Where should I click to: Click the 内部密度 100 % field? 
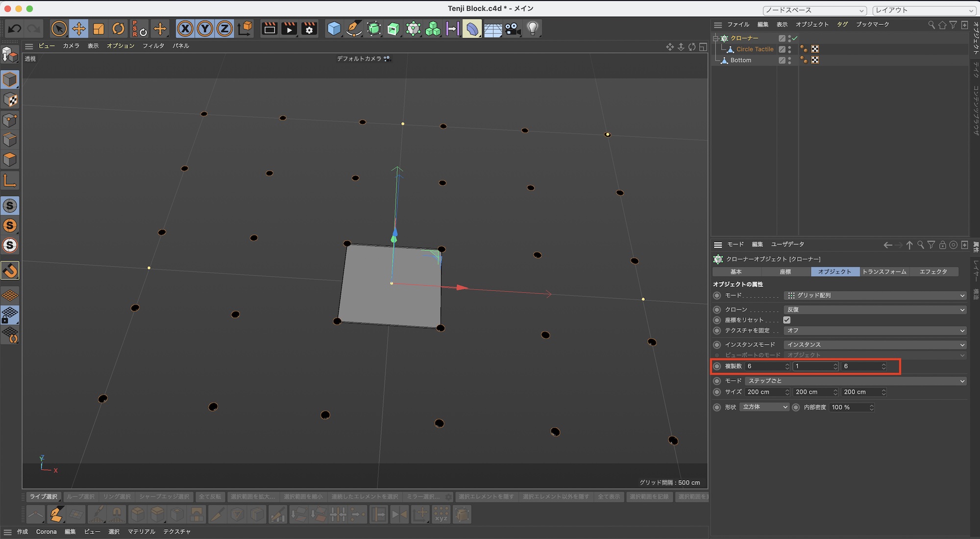[x=849, y=407]
